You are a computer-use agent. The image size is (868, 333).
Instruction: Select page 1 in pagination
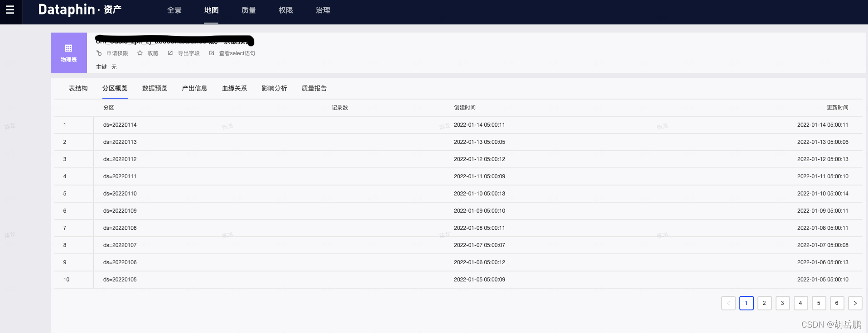pos(746,303)
